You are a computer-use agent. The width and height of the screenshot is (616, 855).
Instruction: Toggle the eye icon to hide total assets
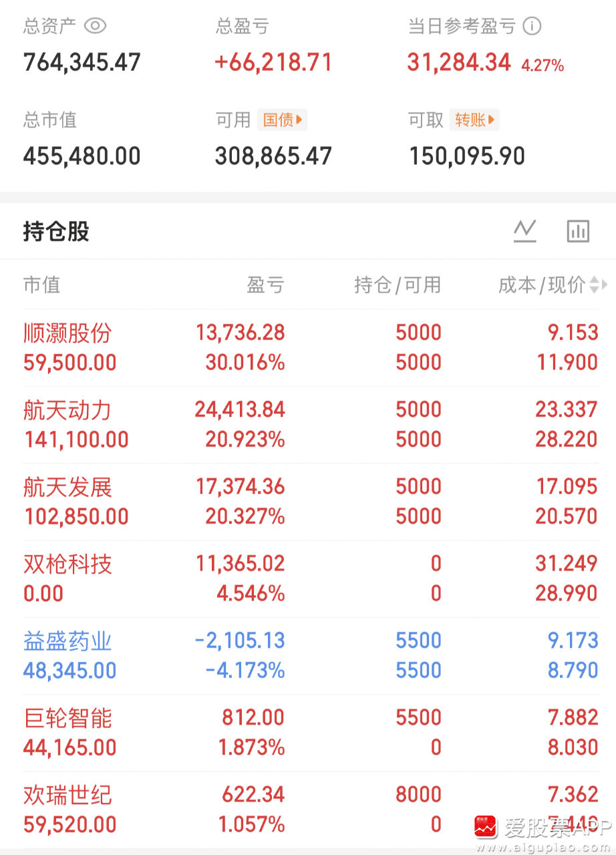95,26
